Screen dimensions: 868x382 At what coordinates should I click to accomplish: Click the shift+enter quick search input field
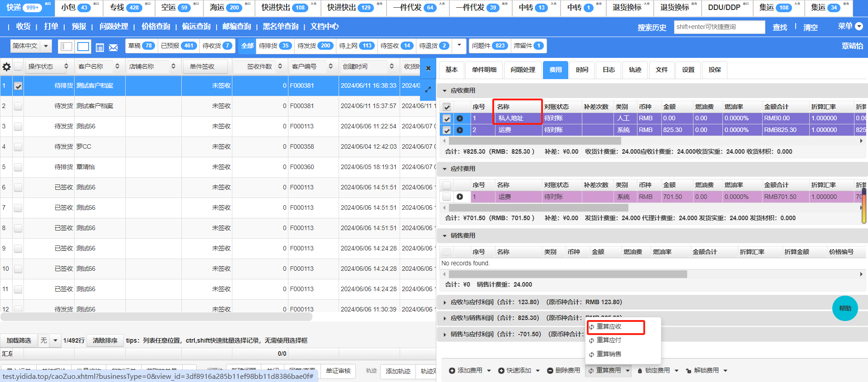[719, 27]
